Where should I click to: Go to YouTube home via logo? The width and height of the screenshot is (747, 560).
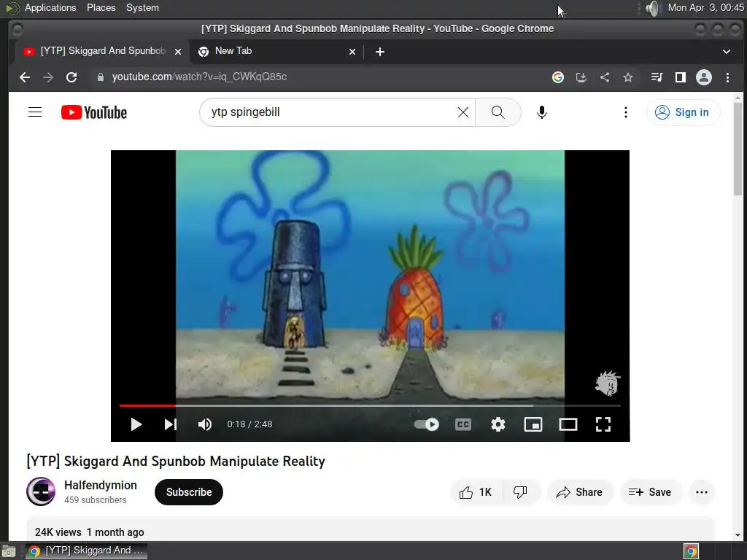tap(94, 112)
